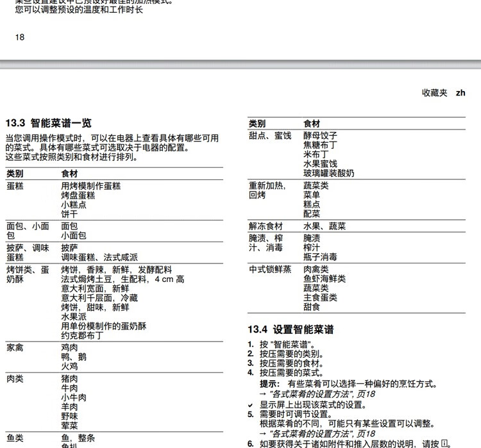
Task: Click the 糕点 entry under 重新加热
Action: coord(312,204)
